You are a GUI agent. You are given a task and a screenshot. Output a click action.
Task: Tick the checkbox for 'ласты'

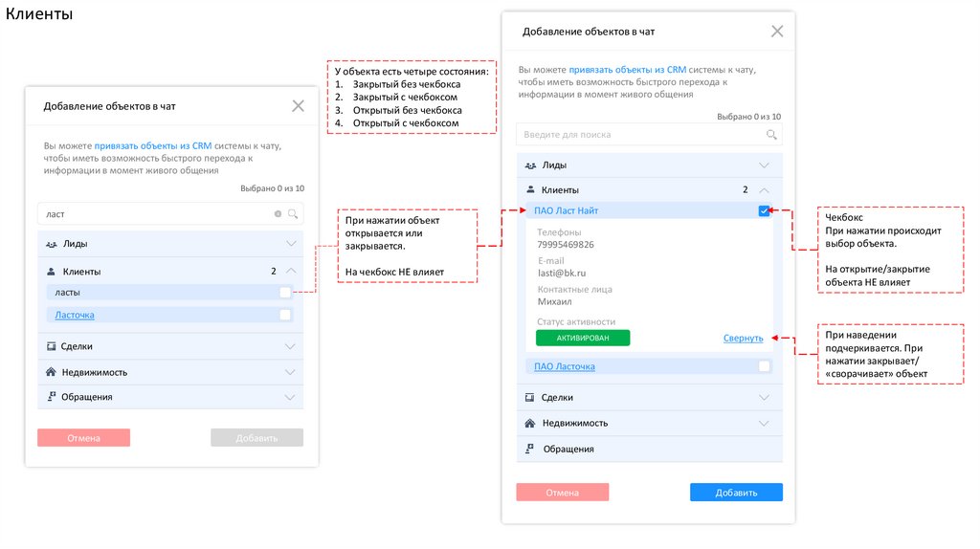pos(285,293)
